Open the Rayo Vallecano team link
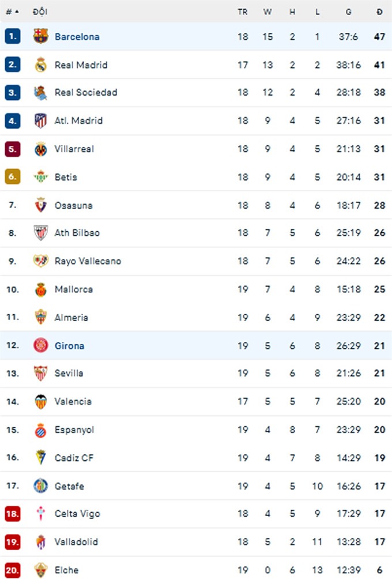This screenshot has width=392, height=579. [x=88, y=261]
